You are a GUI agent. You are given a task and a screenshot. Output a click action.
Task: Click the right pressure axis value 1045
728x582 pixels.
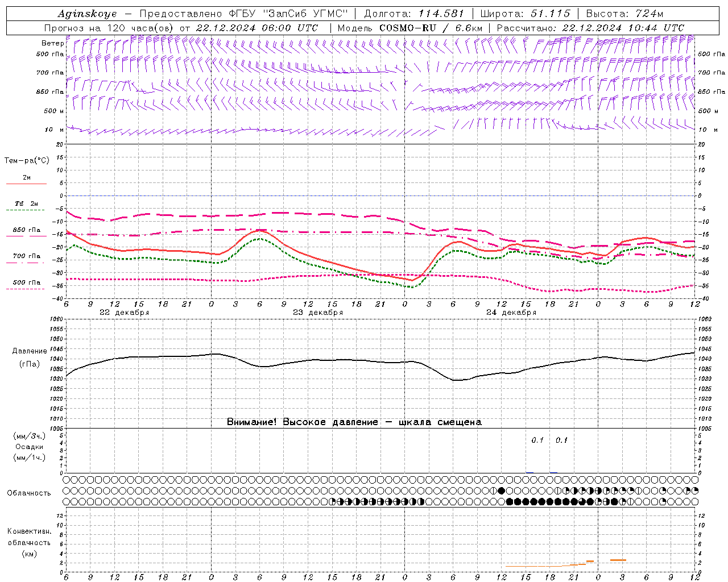(x=705, y=349)
